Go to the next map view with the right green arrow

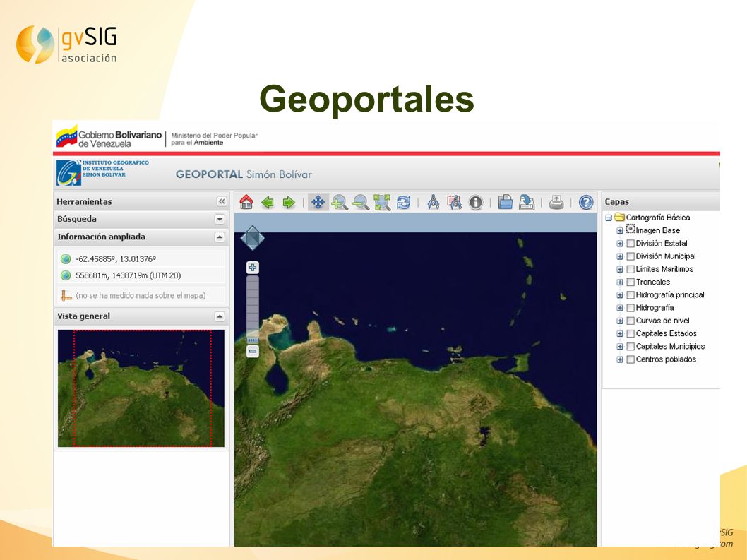tap(289, 203)
